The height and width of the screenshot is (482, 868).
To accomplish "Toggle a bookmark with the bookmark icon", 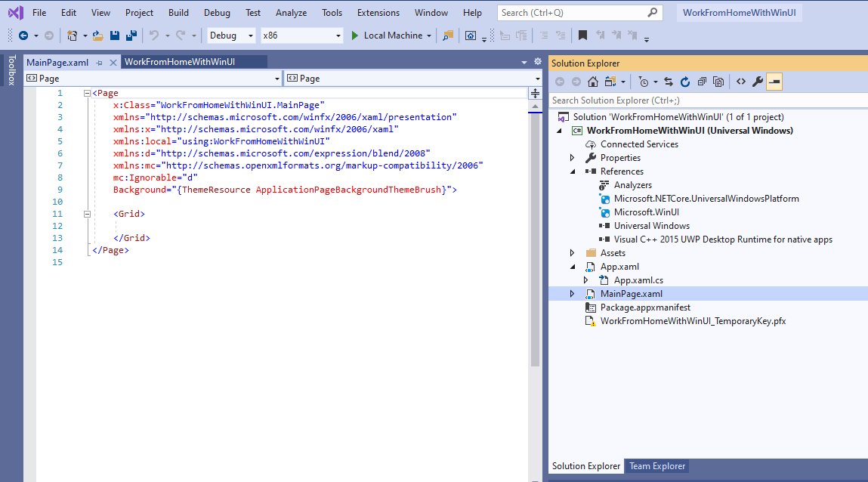I will point(583,36).
